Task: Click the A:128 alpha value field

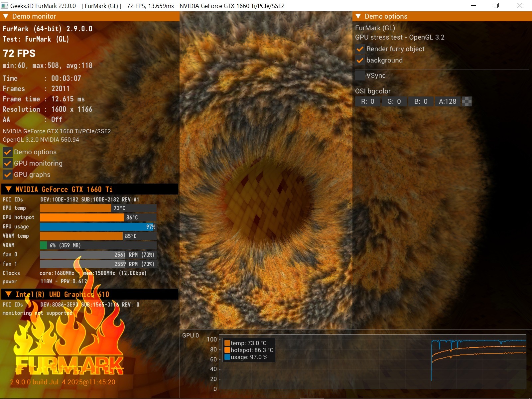Action: click(448, 102)
